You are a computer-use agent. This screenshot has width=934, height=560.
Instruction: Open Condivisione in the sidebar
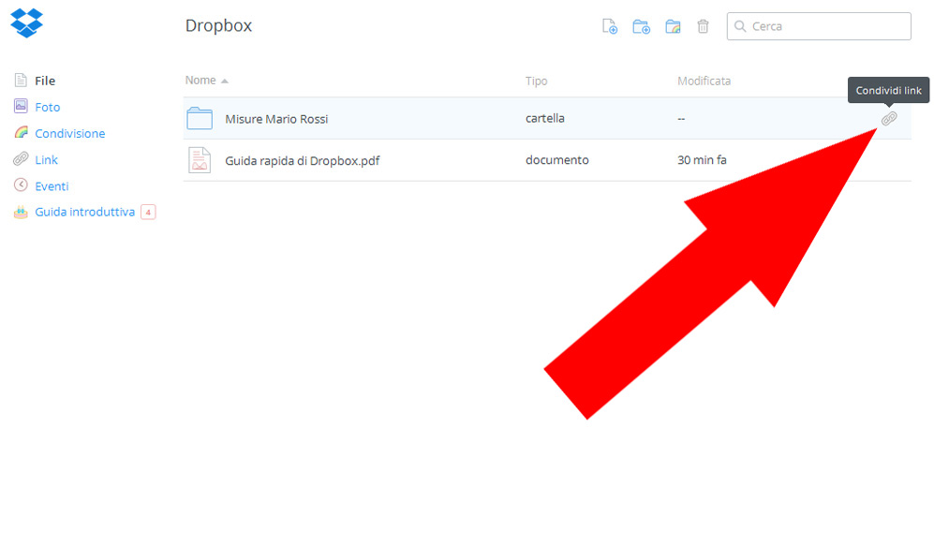pos(69,133)
